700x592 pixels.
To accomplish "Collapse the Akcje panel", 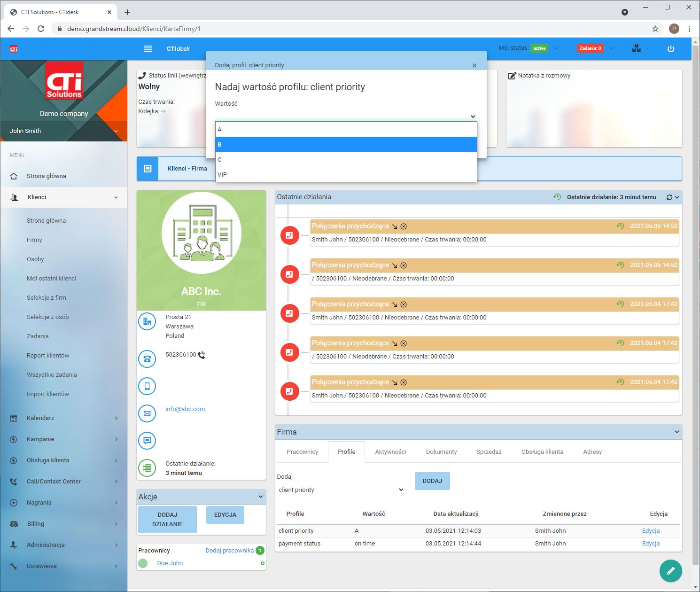I will tap(261, 497).
